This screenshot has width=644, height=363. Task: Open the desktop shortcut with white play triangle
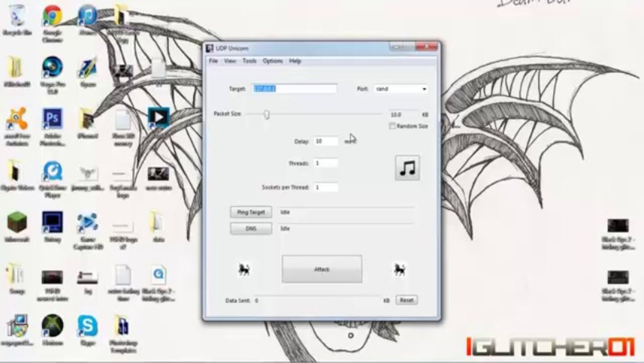point(158,117)
